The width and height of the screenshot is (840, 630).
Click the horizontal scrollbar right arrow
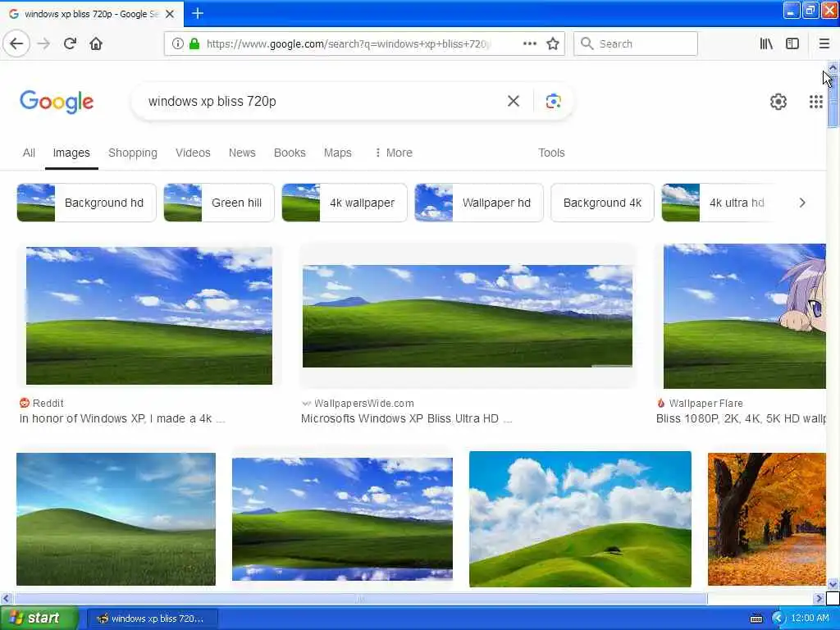tap(819, 598)
